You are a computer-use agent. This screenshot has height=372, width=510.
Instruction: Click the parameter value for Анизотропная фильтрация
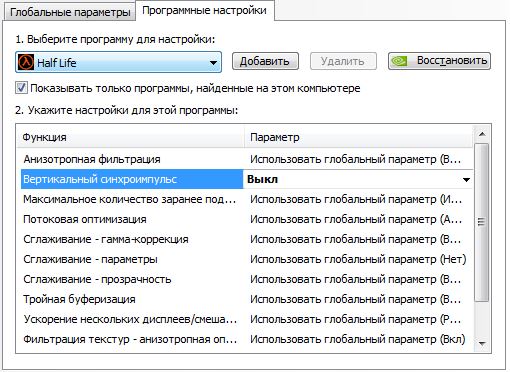click(356, 159)
